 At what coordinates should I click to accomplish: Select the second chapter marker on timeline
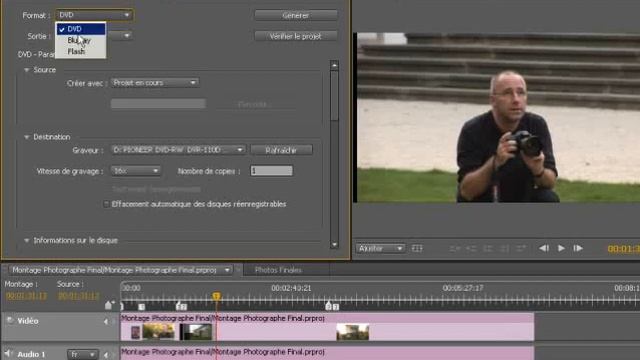tap(181, 307)
